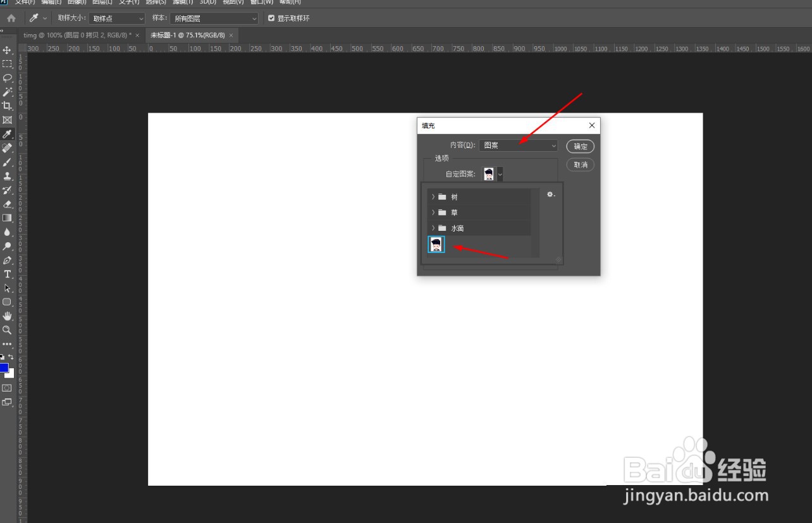Image resolution: width=812 pixels, height=523 pixels.
Task: Click the Home icon in options bar
Action: (11, 18)
